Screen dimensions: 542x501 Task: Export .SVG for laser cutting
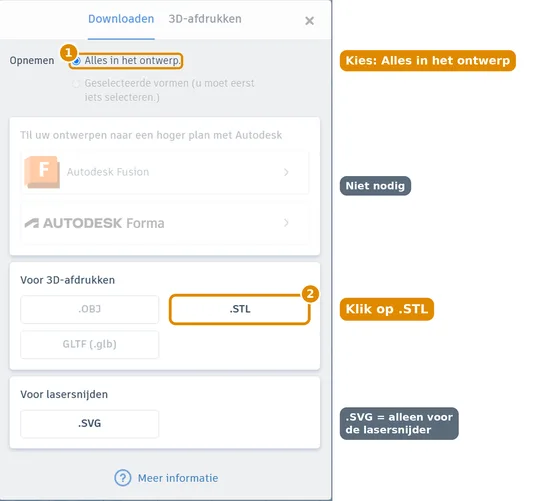tap(90, 424)
